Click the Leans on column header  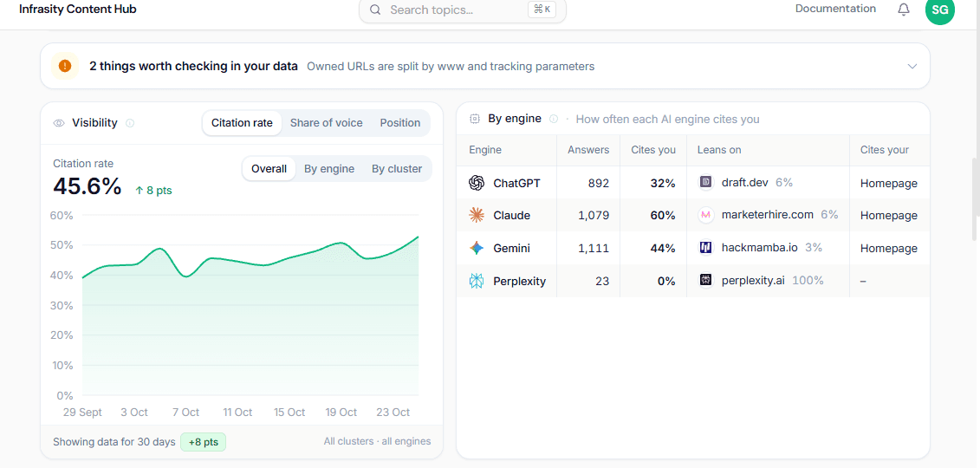[x=719, y=150]
